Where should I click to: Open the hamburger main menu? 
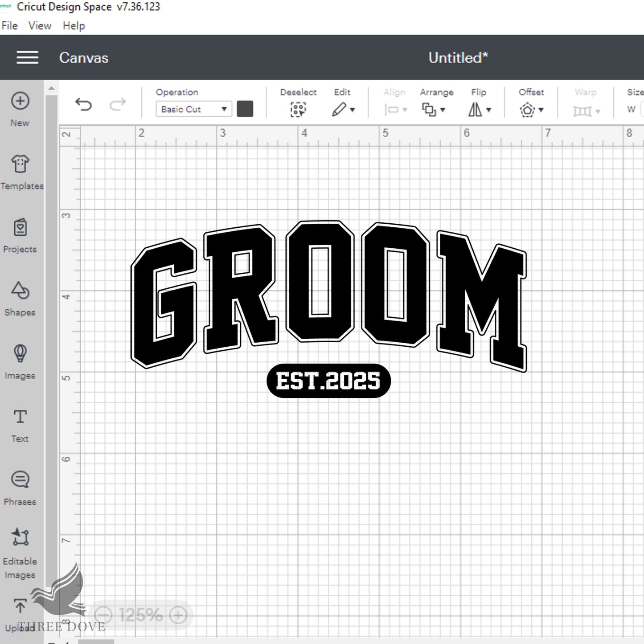click(x=27, y=57)
